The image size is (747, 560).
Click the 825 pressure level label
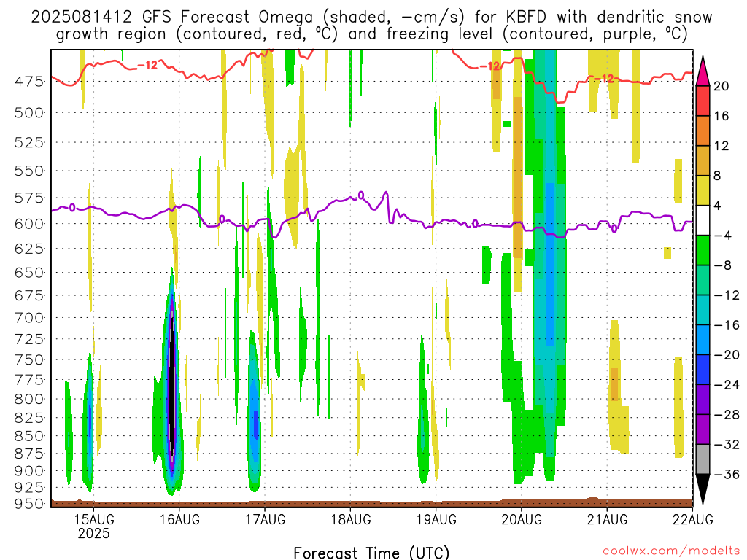tap(28, 418)
